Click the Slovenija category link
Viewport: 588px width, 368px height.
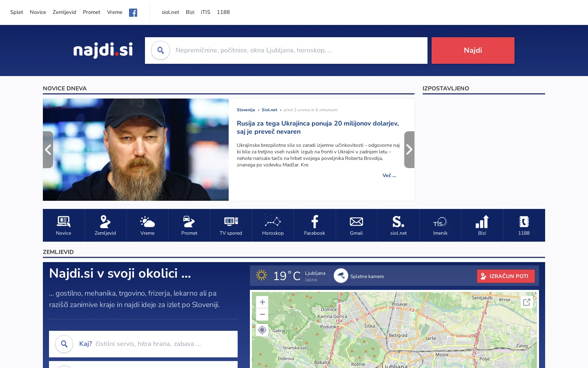(246, 110)
